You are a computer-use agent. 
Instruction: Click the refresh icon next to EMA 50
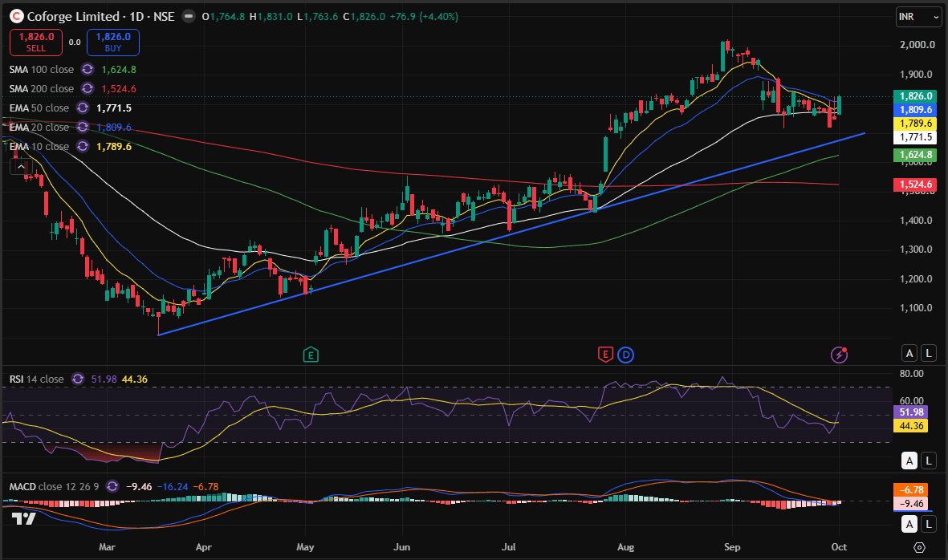[x=83, y=108]
